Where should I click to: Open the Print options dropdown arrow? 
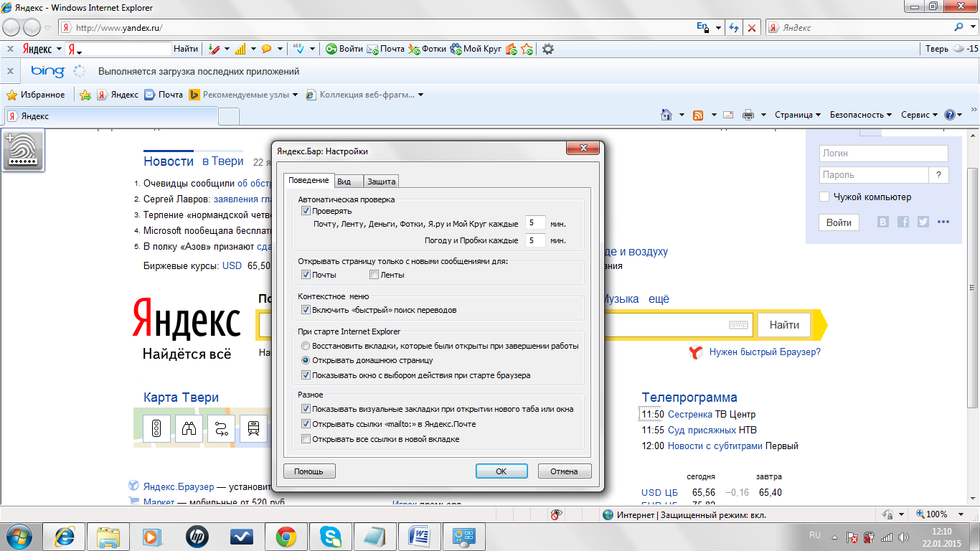pyautogui.click(x=764, y=115)
